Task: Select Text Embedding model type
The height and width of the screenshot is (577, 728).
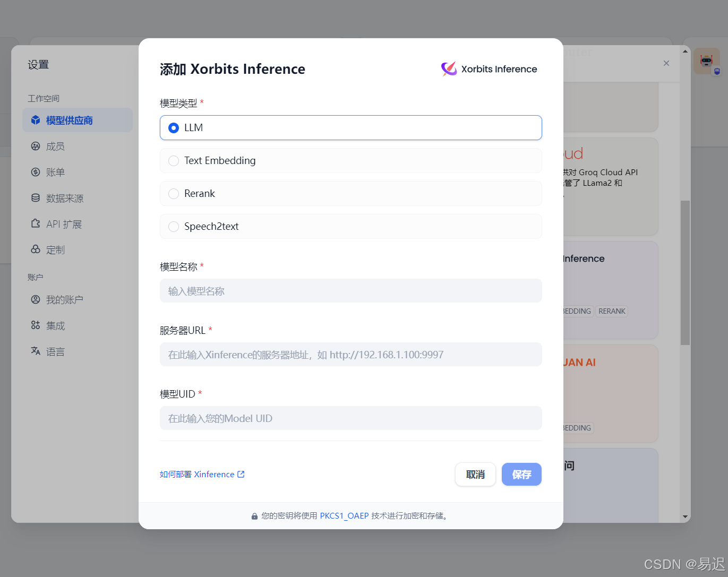Action: 350,160
